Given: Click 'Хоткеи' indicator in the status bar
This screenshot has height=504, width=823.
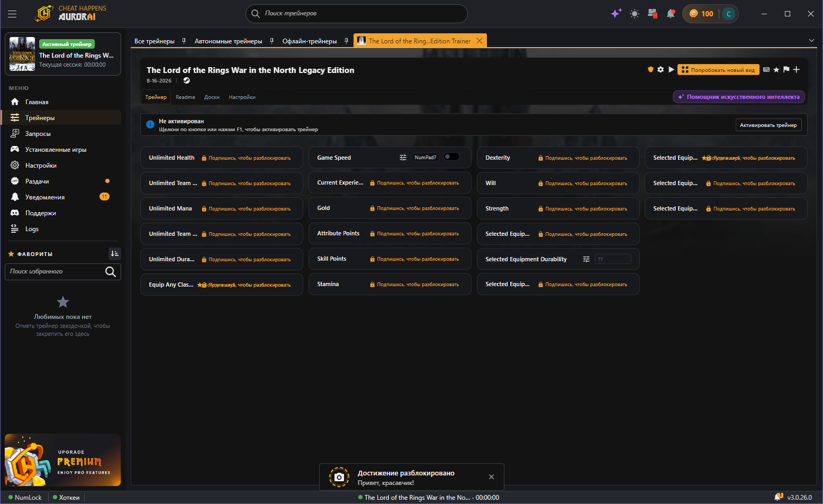Looking at the screenshot, I should [x=66, y=498].
